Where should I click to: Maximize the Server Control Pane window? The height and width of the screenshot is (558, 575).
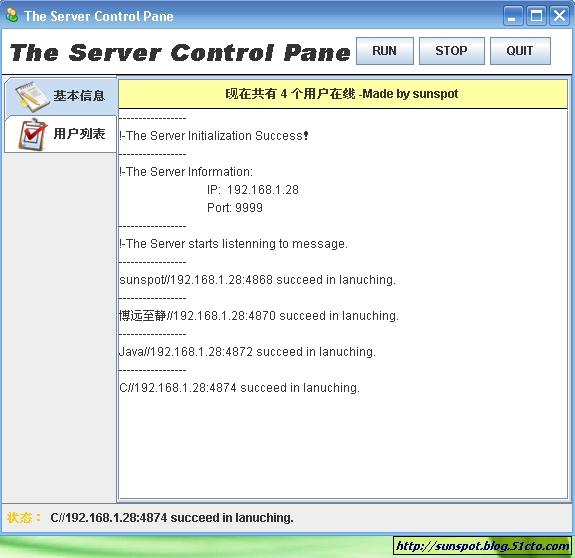536,16
